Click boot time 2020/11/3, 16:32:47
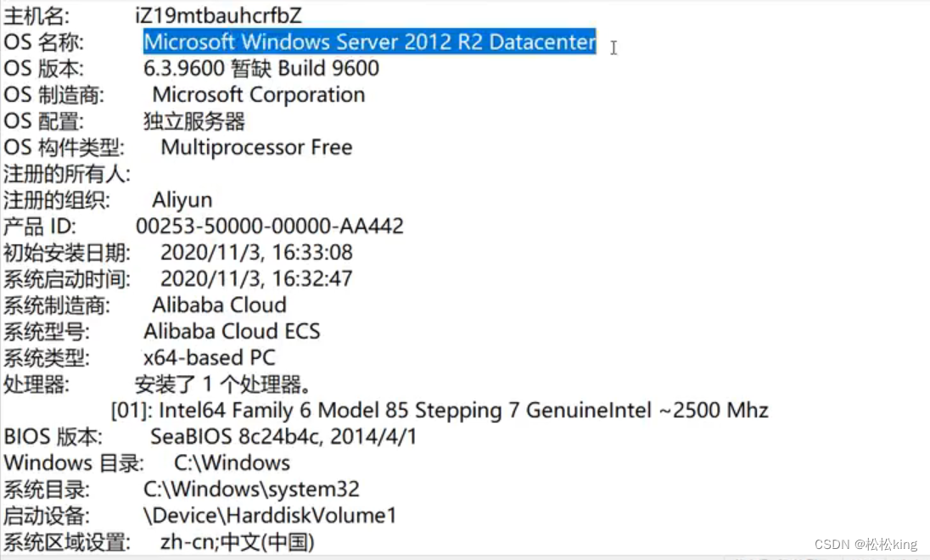930x560 pixels. [x=256, y=279]
